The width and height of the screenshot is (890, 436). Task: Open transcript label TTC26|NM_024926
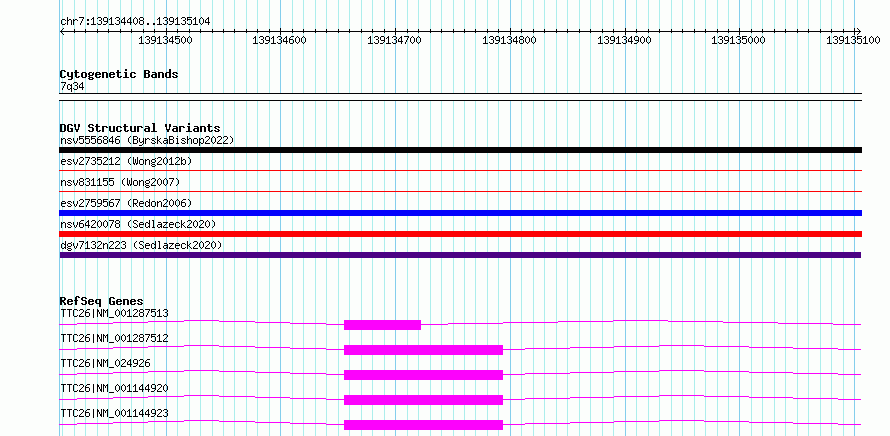(x=105, y=363)
